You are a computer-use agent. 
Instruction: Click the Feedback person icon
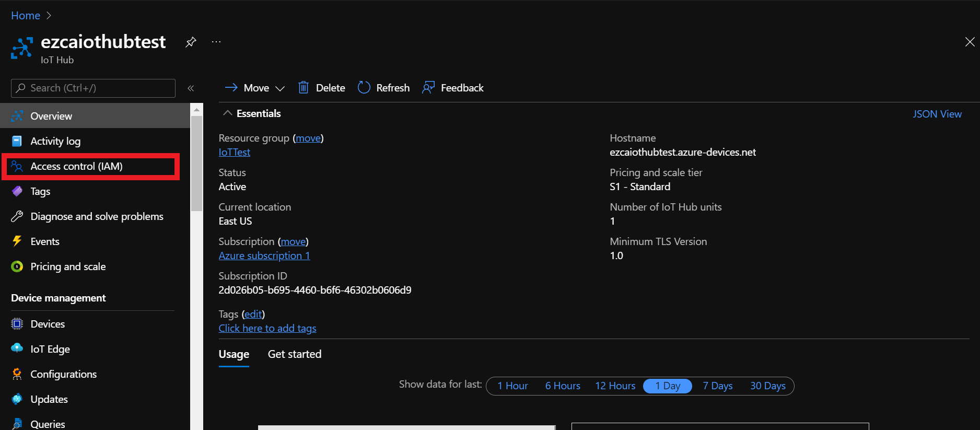[x=428, y=88]
